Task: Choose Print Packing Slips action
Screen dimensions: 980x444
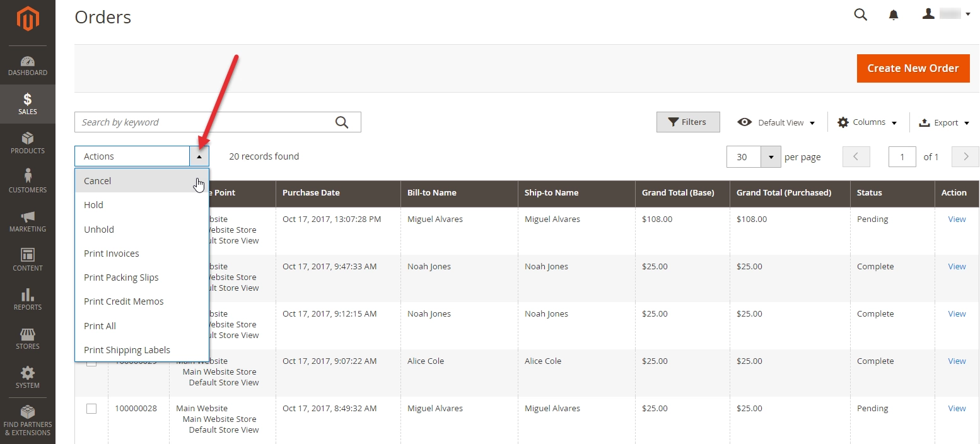Action: click(x=142, y=277)
